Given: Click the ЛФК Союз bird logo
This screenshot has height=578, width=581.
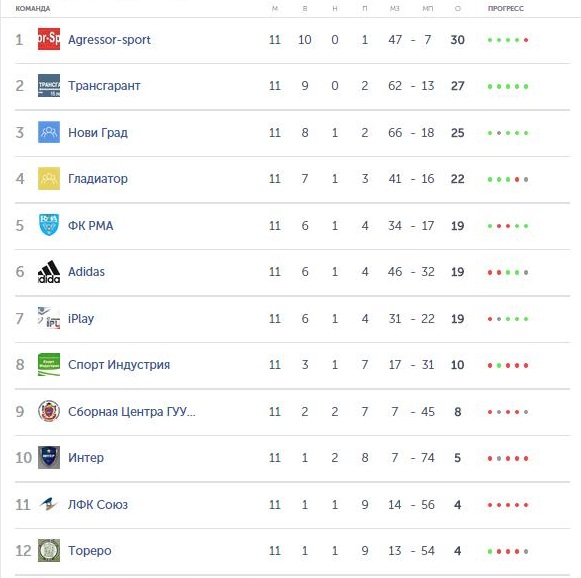Looking at the screenshot, I should click(x=49, y=504).
